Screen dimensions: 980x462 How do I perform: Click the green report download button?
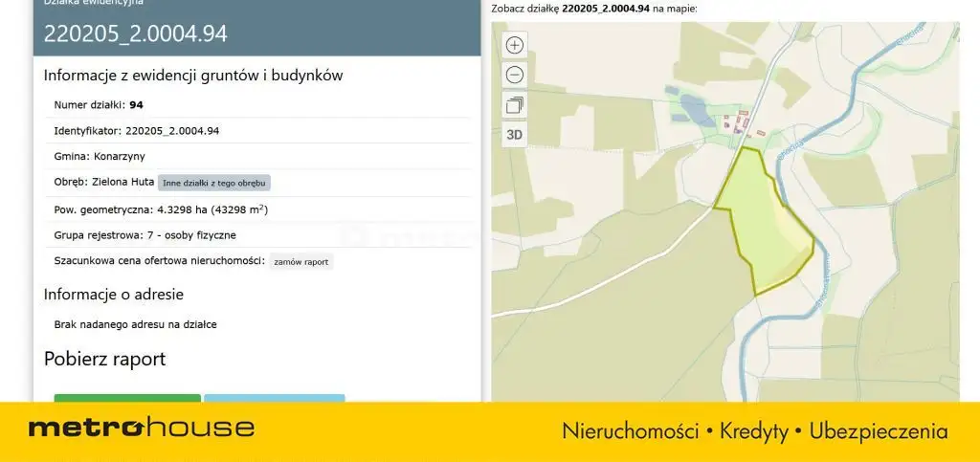127,398
